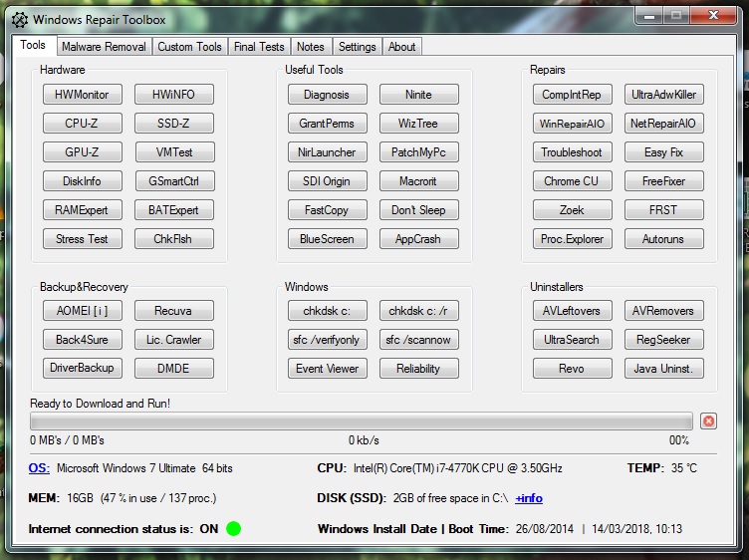Open the +info disk link

pyautogui.click(x=528, y=498)
